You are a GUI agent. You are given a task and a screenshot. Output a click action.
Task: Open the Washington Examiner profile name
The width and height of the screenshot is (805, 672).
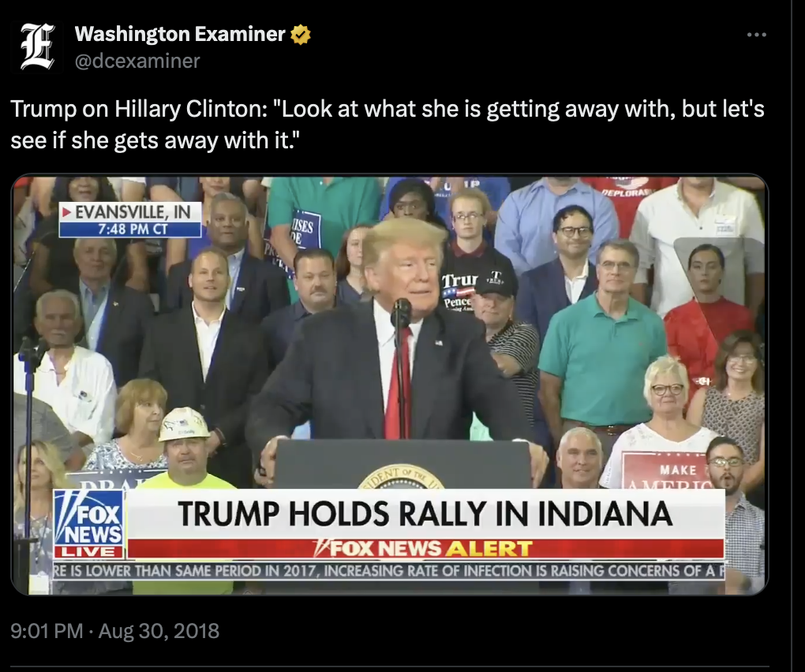tap(180, 35)
